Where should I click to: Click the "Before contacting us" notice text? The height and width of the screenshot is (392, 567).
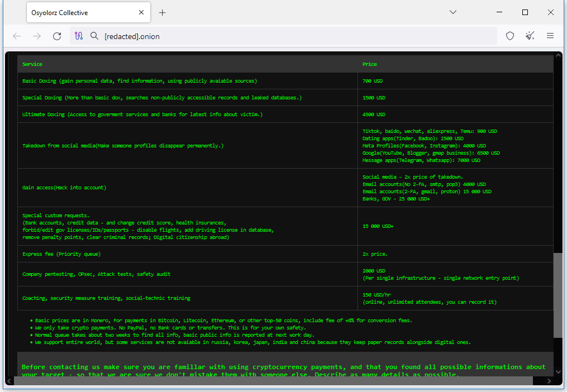click(x=284, y=370)
